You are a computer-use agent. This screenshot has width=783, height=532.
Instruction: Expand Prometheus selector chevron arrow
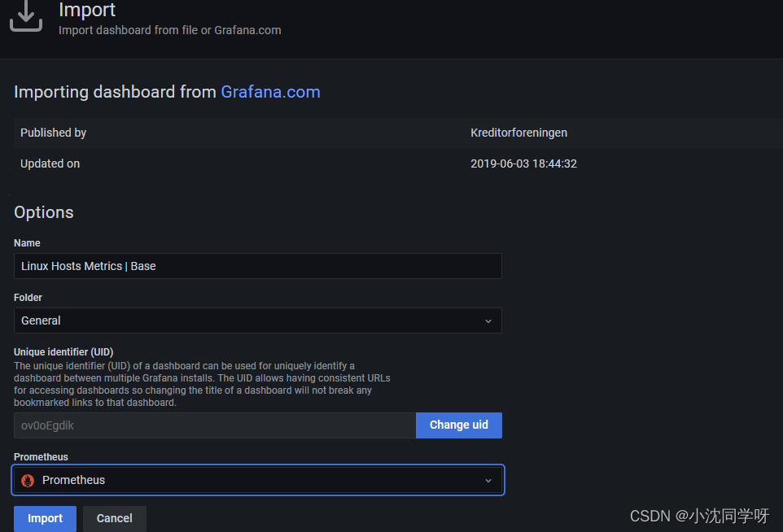point(488,481)
